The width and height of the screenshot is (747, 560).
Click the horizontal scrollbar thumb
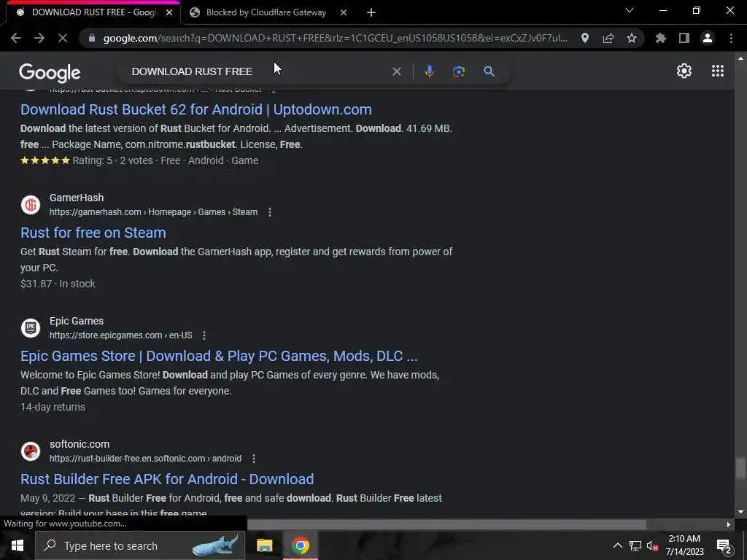447,524
